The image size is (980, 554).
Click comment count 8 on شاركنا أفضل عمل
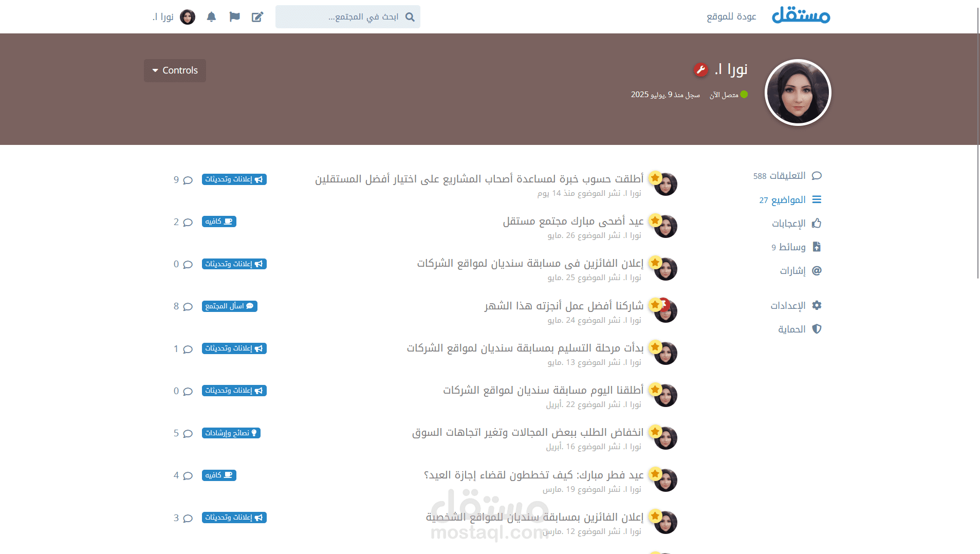point(183,306)
